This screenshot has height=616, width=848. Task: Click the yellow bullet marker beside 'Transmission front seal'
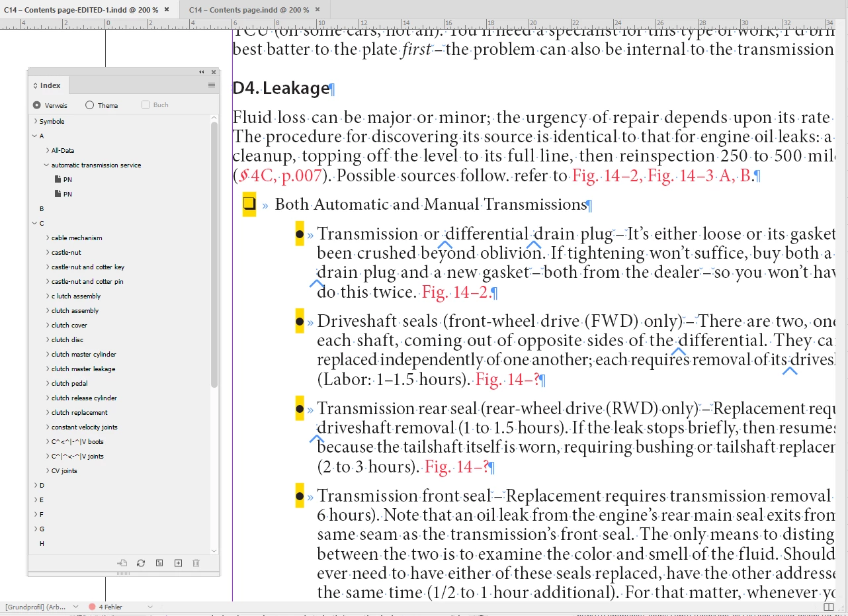coord(300,496)
